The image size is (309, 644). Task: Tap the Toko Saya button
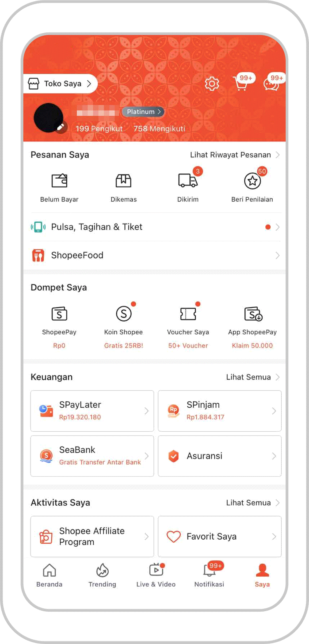tap(60, 84)
